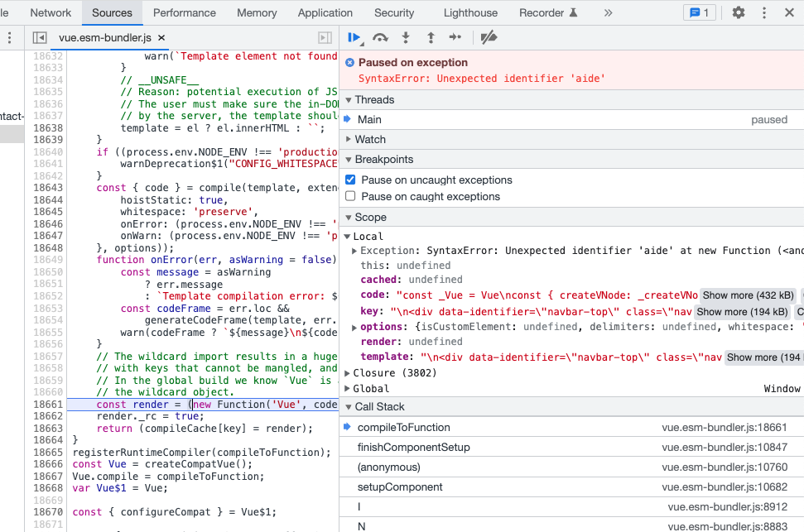Open the Security tab

(394, 12)
